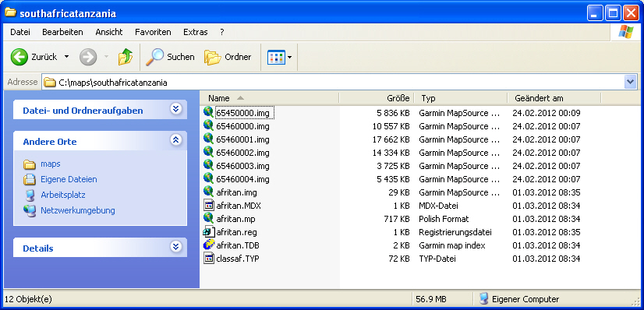Screen dimensions: 644x310
Task: Click the Arbeitsplatz computer icon
Action: click(x=29, y=196)
